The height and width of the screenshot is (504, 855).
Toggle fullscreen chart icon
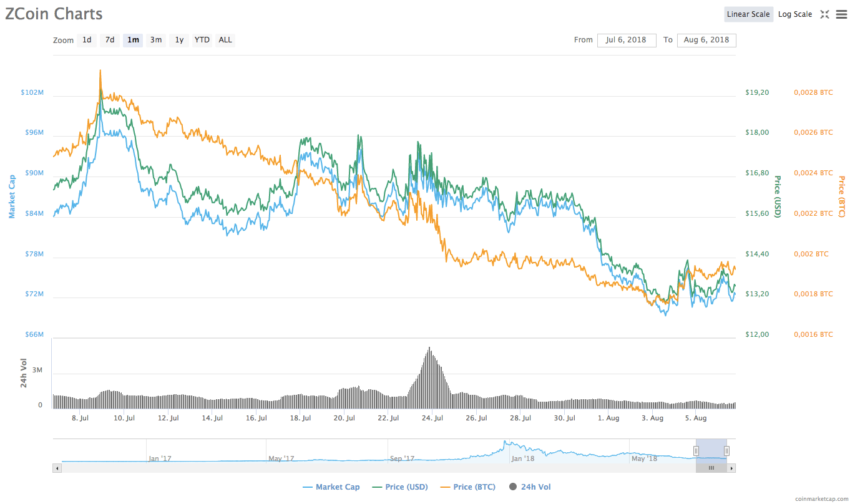pos(824,14)
